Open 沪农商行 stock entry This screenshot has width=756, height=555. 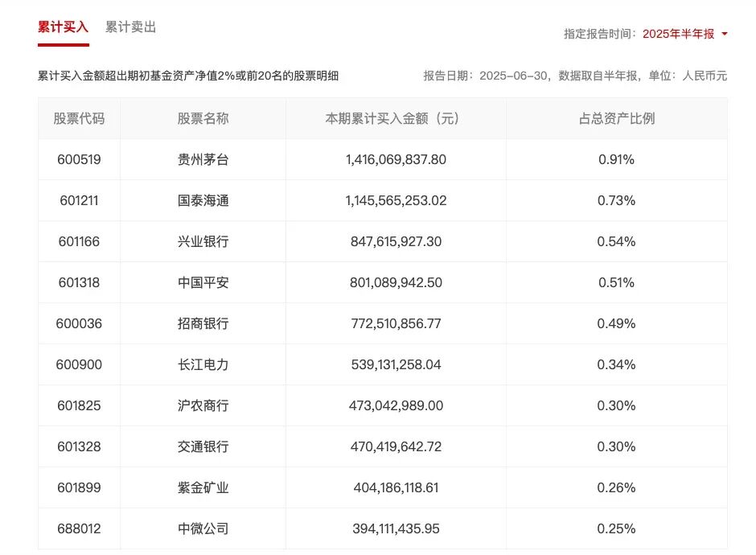(x=203, y=405)
